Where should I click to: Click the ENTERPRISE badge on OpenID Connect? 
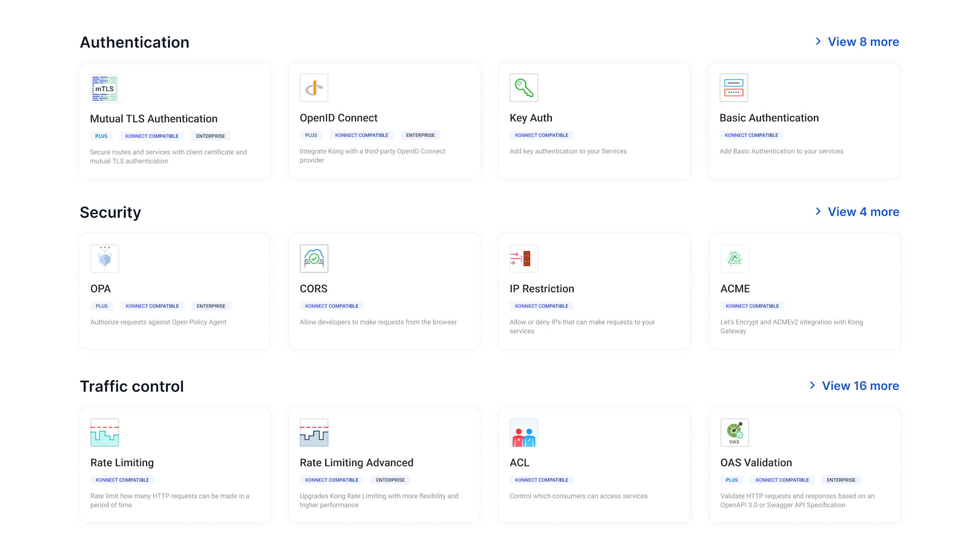point(420,135)
